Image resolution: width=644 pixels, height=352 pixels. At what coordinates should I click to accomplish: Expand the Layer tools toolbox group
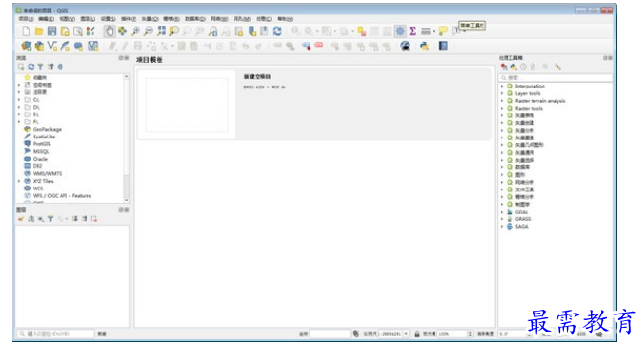pyautogui.click(x=502, y=93)
